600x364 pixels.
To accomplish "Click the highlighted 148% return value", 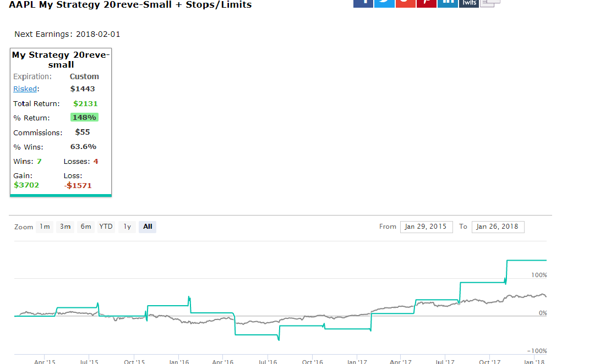I will coord(84,117).
